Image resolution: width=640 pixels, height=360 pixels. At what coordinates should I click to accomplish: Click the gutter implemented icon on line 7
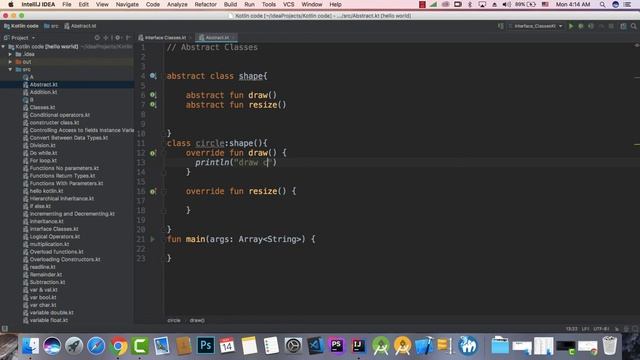tap(153, 104)
